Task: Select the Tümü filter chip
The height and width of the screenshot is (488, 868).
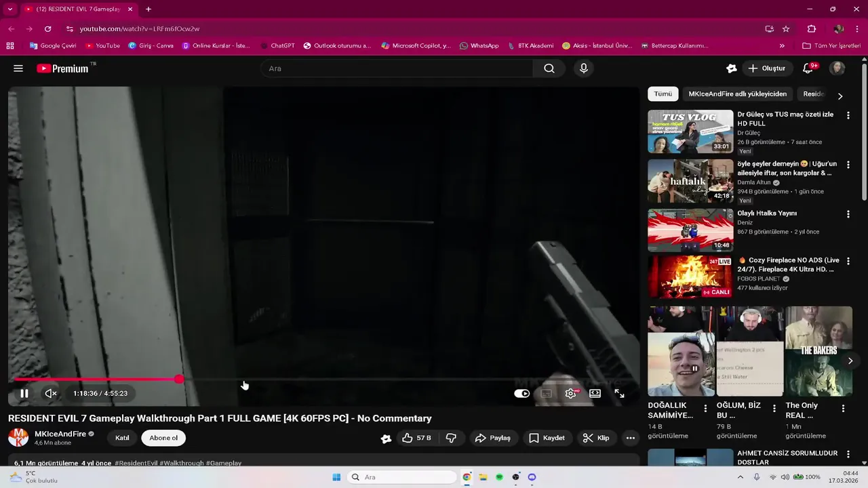Action: coord(663,94)
